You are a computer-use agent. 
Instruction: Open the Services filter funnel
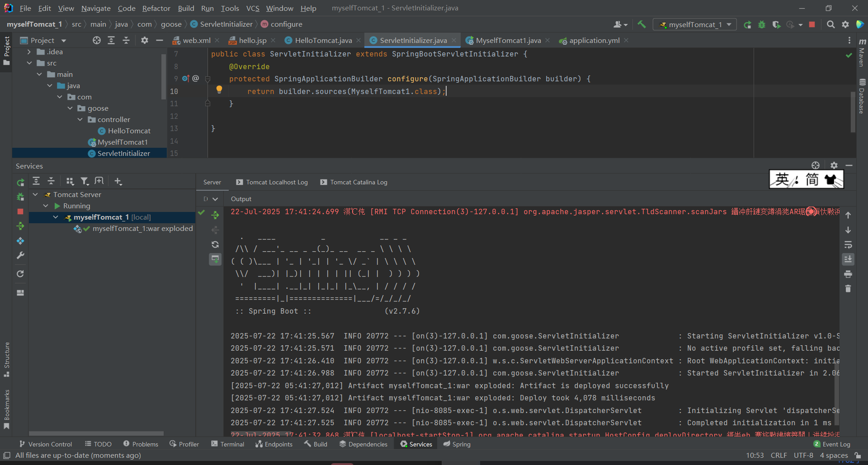(x=85, y=181)
